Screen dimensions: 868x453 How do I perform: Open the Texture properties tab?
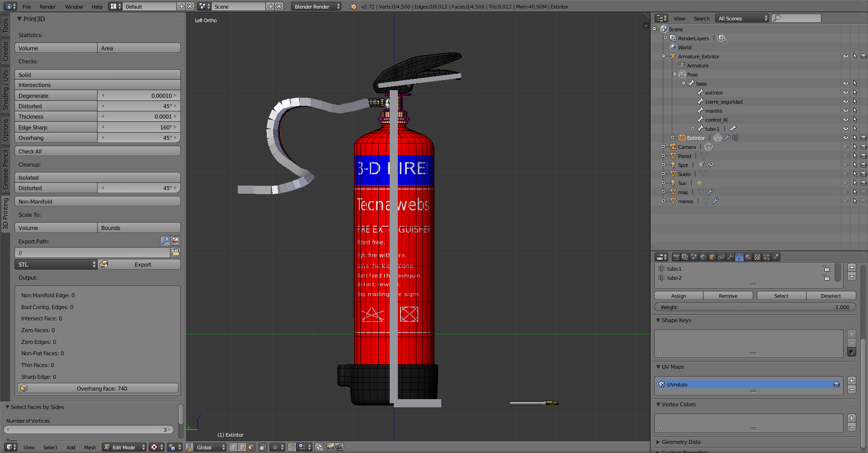click(x=757, y=257)
